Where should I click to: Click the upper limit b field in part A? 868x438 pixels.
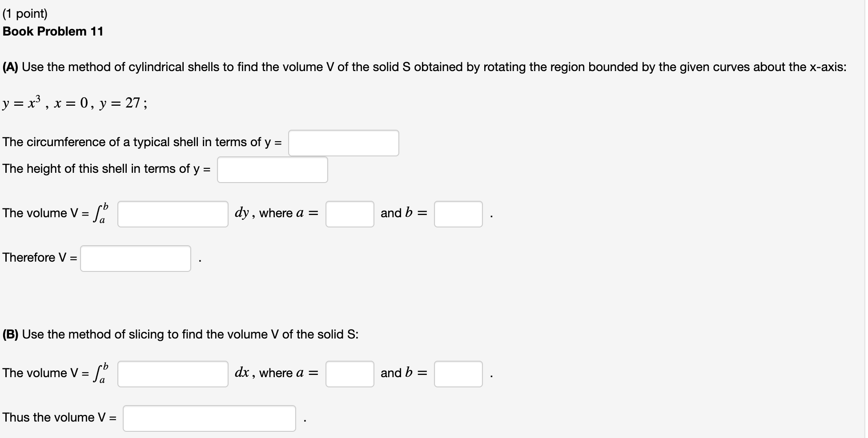coord(458,214)
